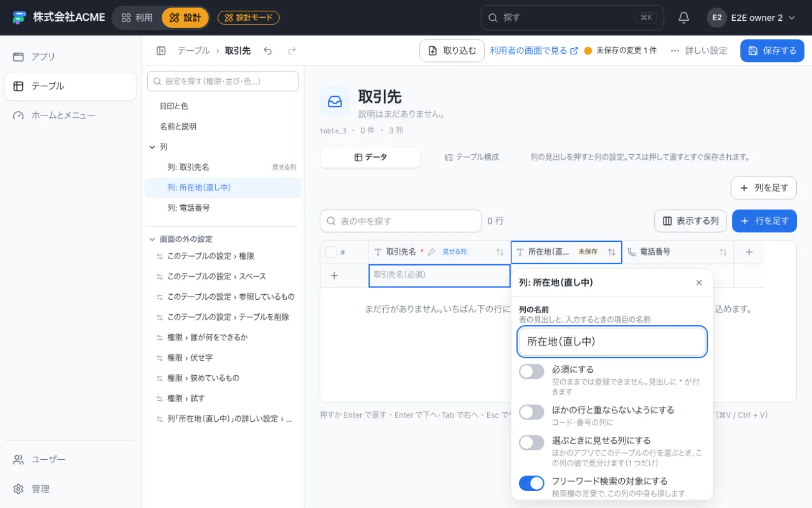Open 利用者の画面で見る link
The width and height of the screenshot is (812, 508).
[534, 51]
